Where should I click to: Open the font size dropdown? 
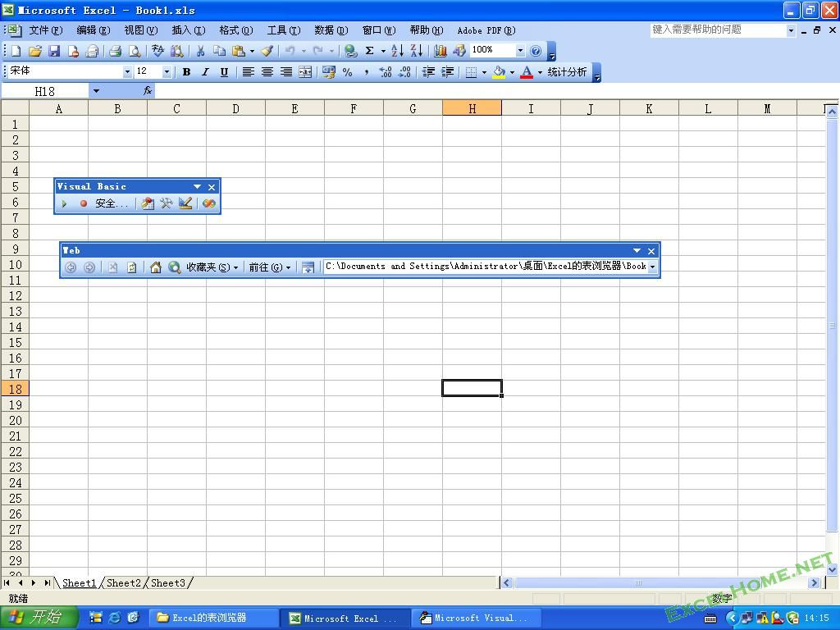(x=167, y=72)
